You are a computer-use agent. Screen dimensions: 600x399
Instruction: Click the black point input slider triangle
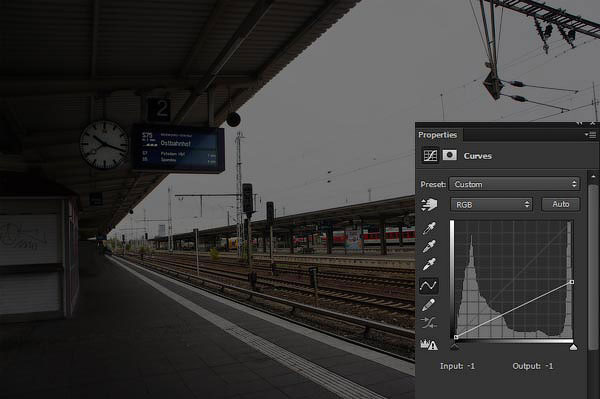pyautogui.click(x=455, y=347)
